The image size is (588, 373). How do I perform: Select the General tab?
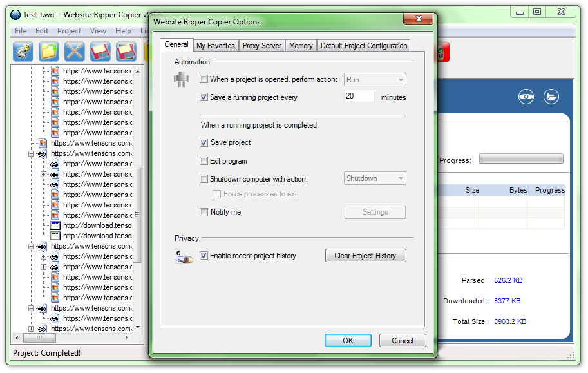176,44
